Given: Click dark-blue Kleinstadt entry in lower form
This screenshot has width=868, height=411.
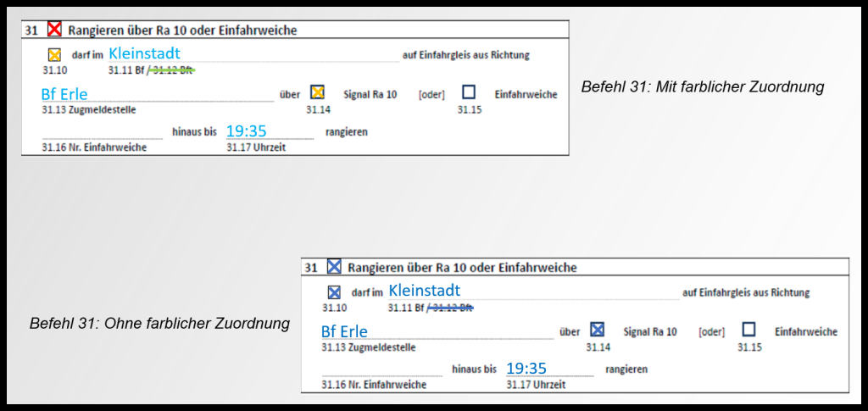Looking at the screenshot, I should click(x=424, y=291).
